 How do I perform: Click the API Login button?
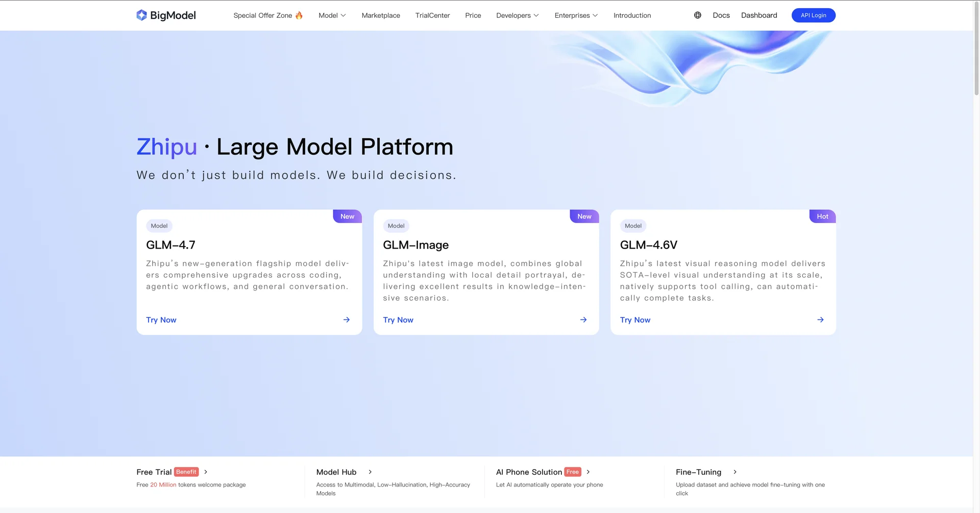click(813, 15)
